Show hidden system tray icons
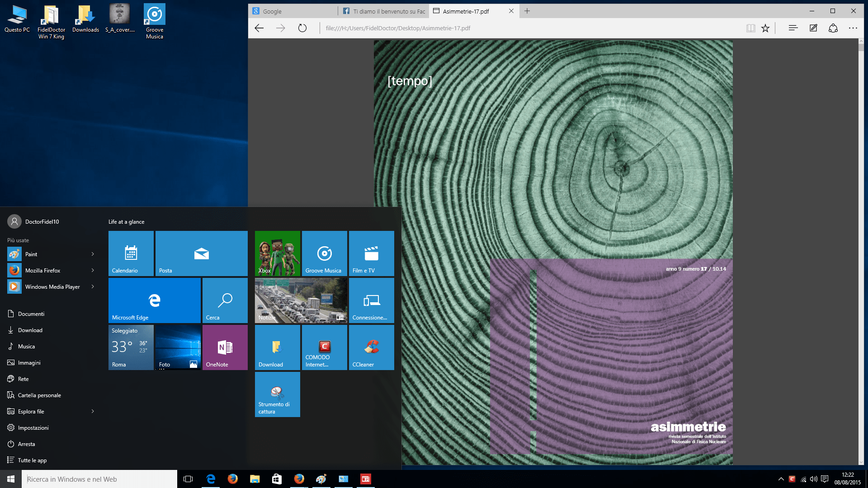 781,479
